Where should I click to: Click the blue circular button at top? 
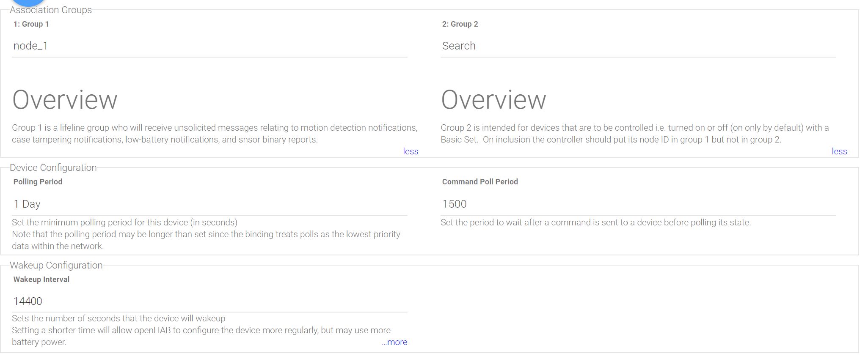click(28, 2)
